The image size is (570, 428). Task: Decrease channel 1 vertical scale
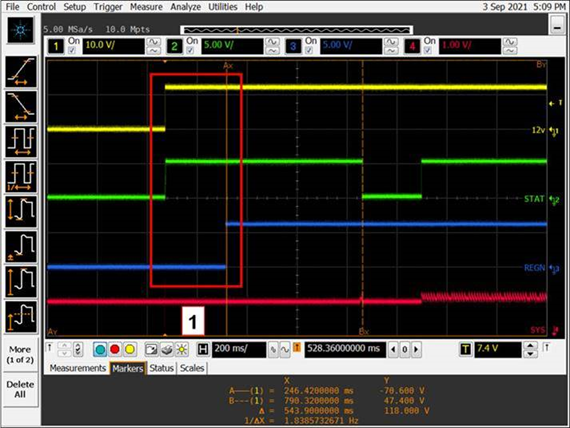tap(154, 51)
